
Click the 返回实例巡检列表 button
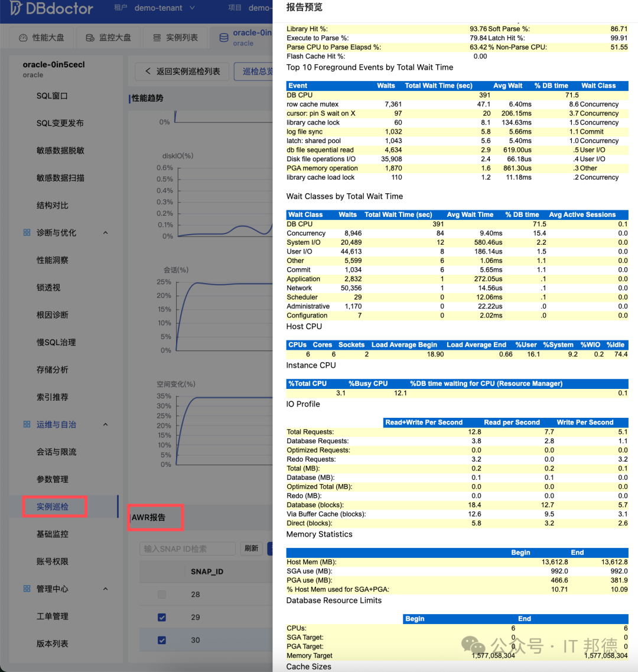[x=182, y=71]
